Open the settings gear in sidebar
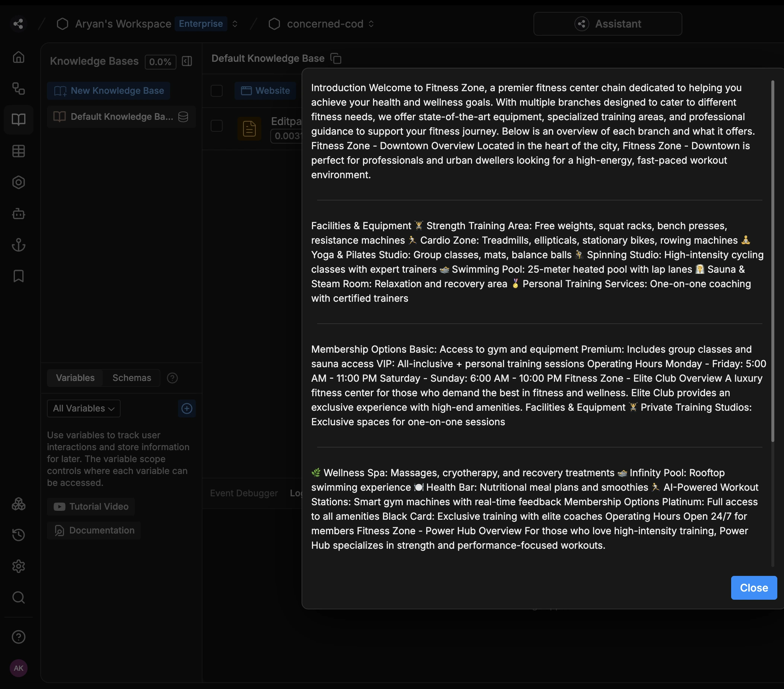Viewport: 784px width, 689px height. [18, 566]
